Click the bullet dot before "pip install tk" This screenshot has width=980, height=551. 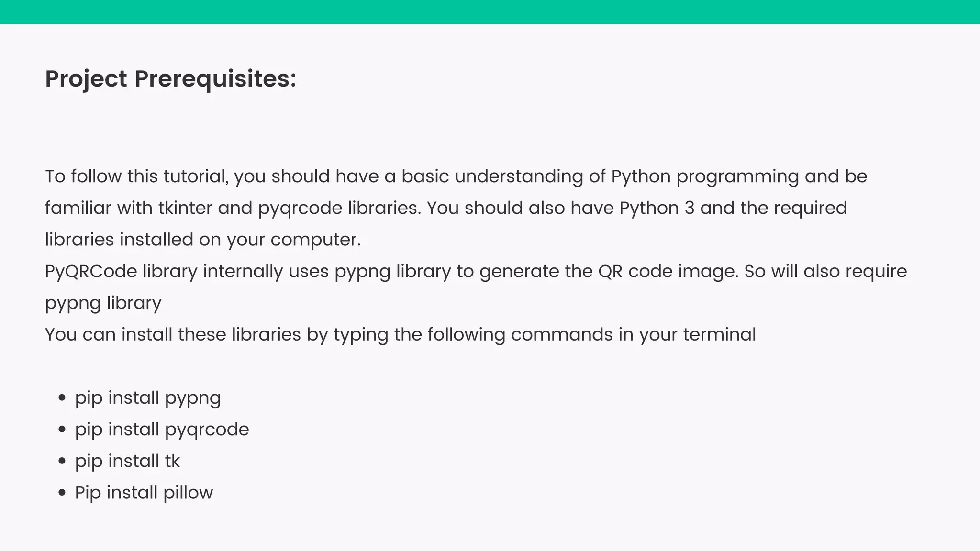coord(61,461)
